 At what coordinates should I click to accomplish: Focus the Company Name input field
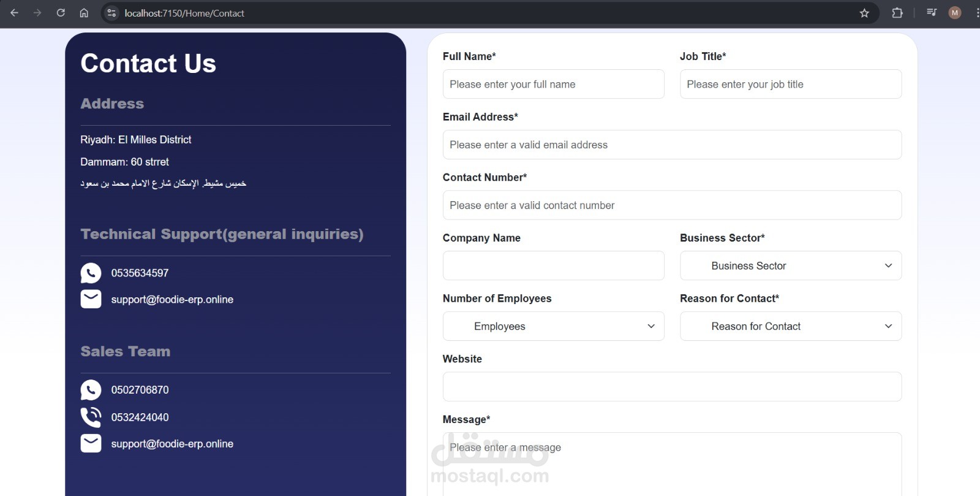point(554,265)
